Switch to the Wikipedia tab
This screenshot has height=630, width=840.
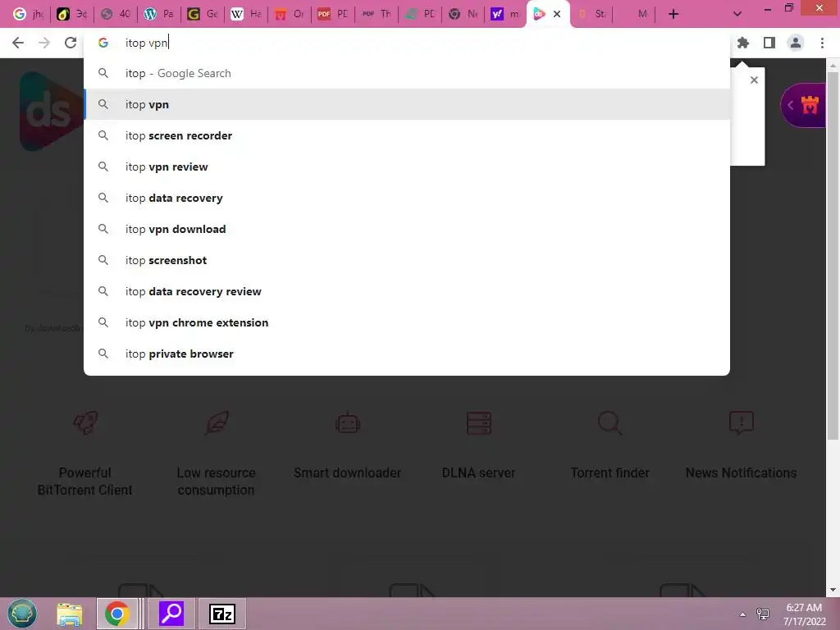coord(246,15)
